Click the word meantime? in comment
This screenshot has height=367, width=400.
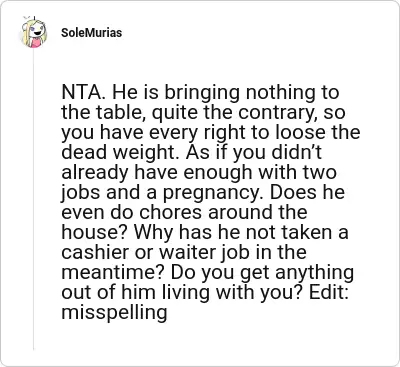(114, 273)
